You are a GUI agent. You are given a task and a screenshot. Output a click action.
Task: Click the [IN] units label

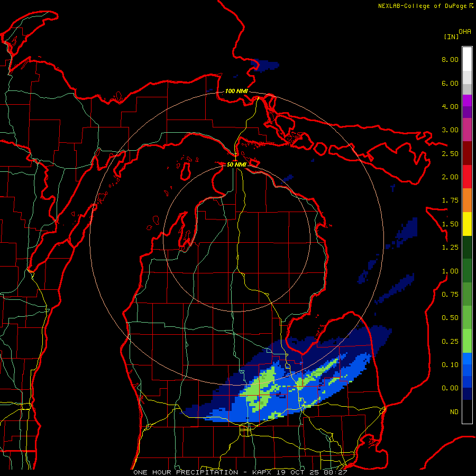tap(451, 36)
